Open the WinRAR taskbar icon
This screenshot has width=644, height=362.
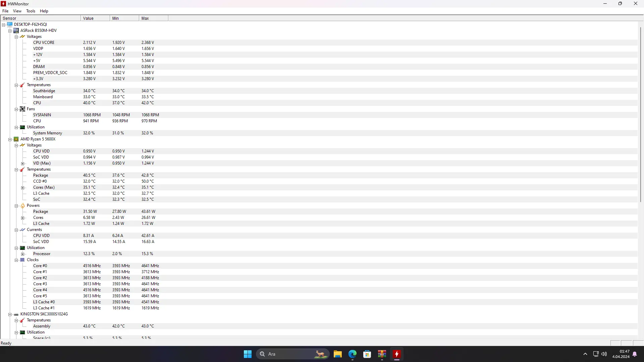coord(382,354)
